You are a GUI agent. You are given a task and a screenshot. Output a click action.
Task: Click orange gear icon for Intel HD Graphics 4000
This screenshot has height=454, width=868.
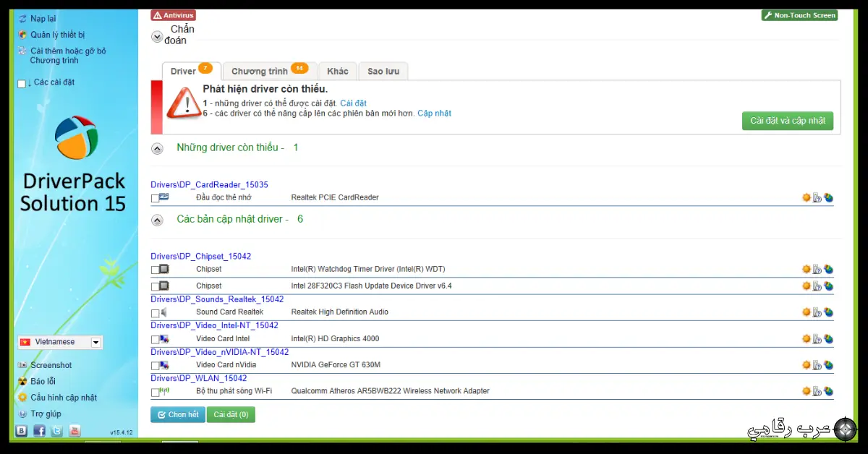(807, 338)
